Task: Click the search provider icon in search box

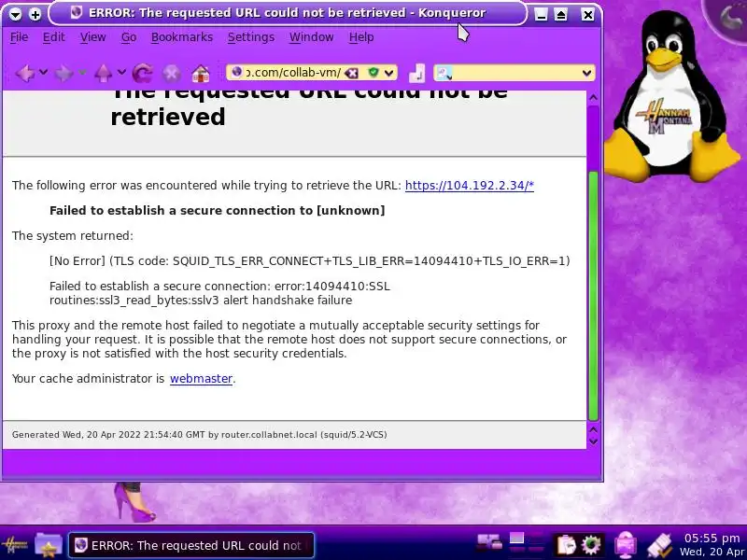Action: 444,73
